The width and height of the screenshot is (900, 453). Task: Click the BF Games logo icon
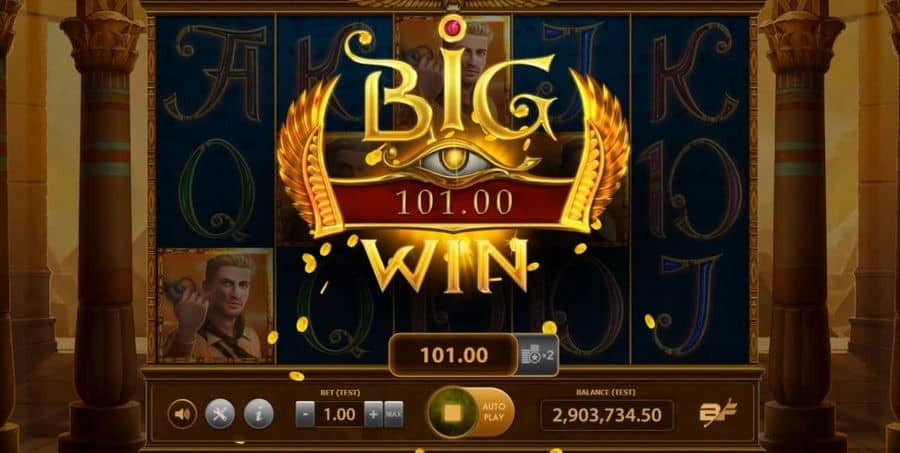[717, 413]
